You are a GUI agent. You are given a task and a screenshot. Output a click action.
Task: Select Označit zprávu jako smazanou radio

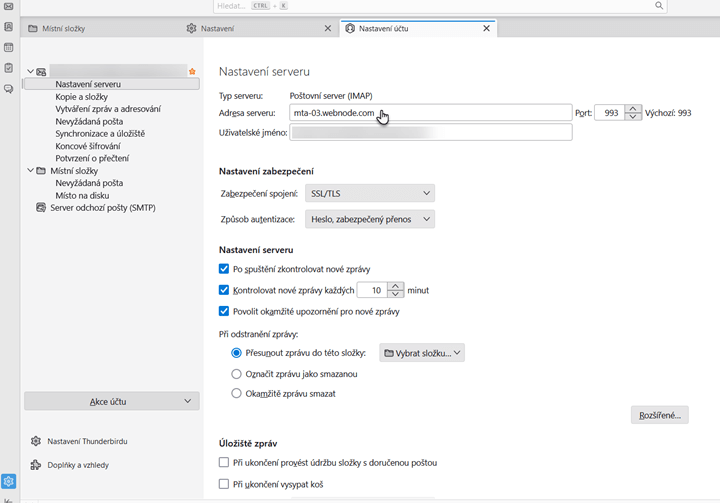(236, 374)
